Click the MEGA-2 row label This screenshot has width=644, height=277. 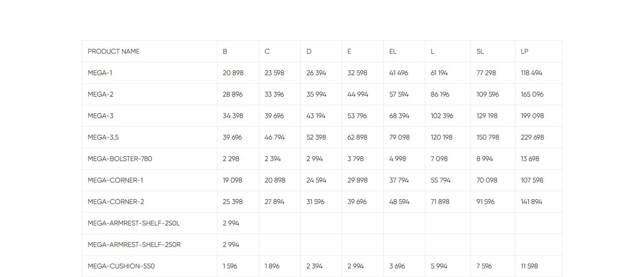100,95
